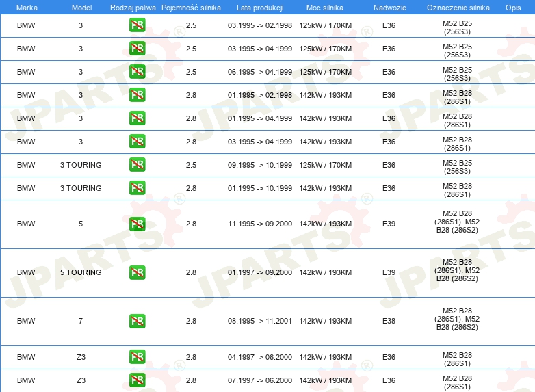
Task: Click petrol fuel icon in 06.1995 -> 04.1999 row
Action: [137, 72]
